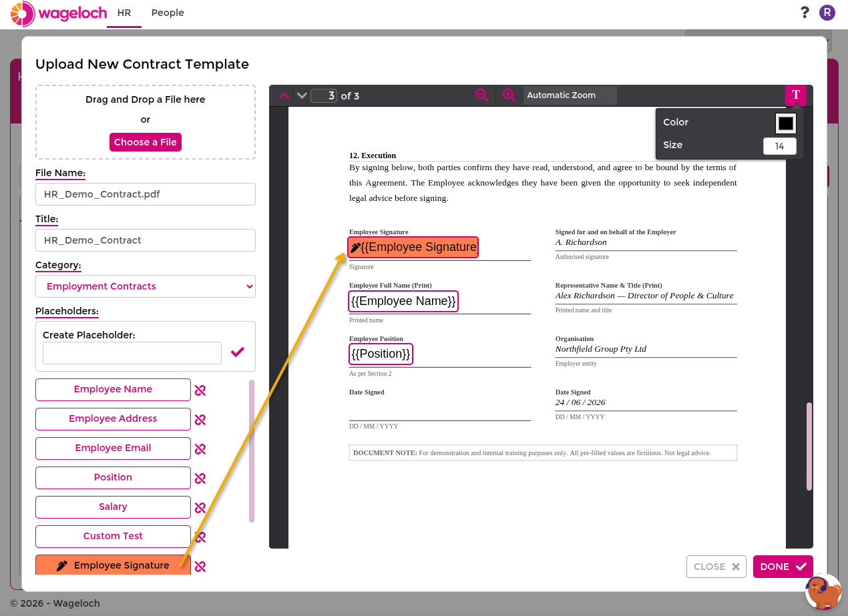Zoom out of the PDF preview
Image resolution: width=848 pixels, height=616 pixels.
(481, 95)
